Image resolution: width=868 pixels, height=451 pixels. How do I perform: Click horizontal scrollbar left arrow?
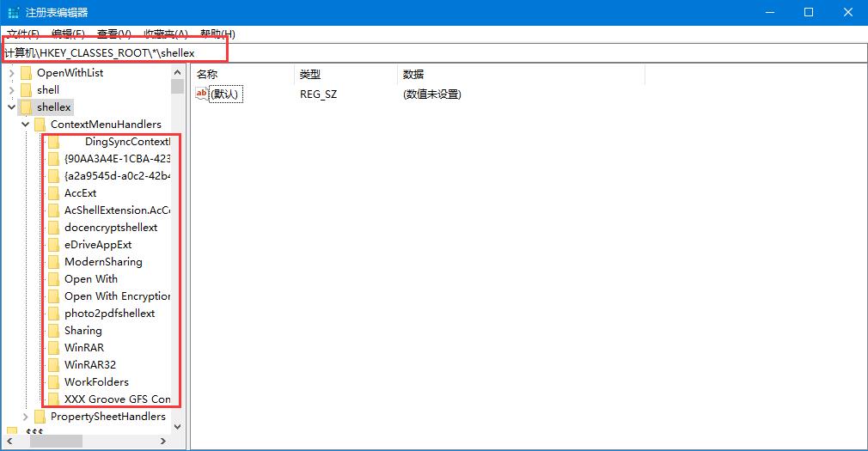point(9,441)
